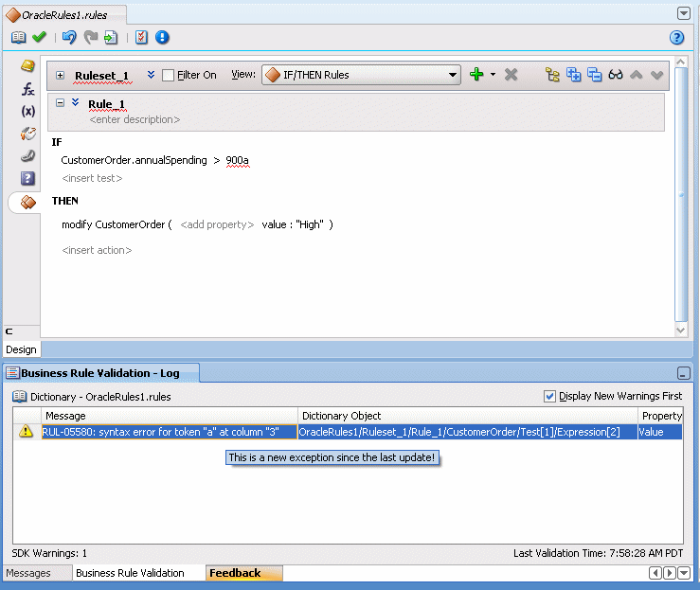Show Rule_1 advanced settings with the double chevron
The width and height of the screenshot is (700, 590).
click(x=76, y=102)
